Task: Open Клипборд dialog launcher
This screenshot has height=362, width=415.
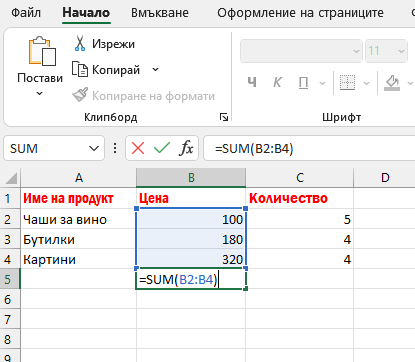Action: tap(224, 117)
